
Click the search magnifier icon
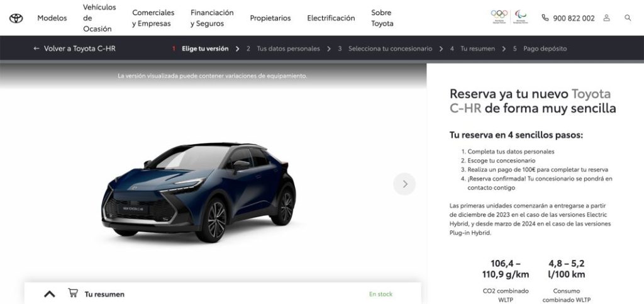pyautogui.click(x=628, y=18)
